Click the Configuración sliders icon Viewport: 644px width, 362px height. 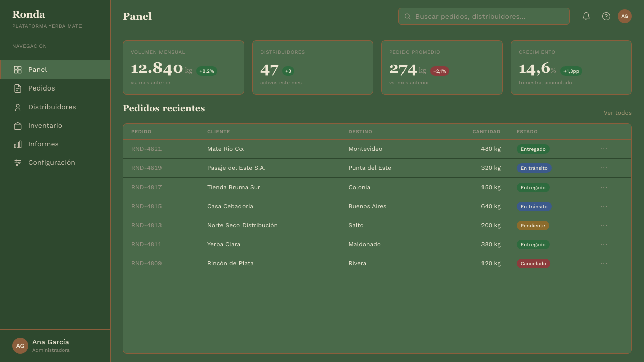(18, 163)
